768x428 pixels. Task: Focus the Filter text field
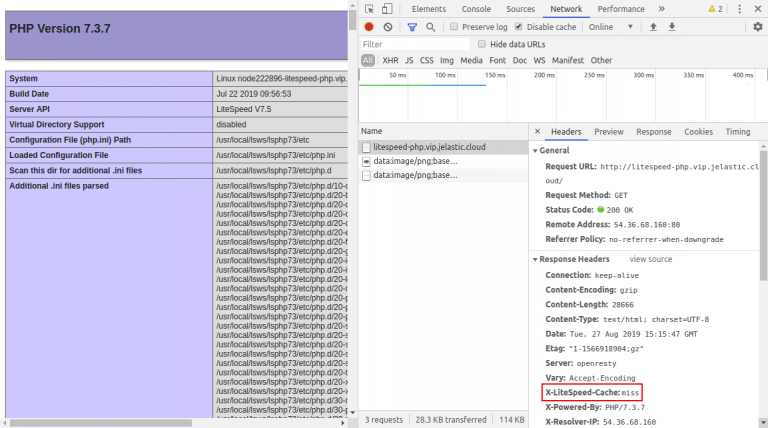tap(415, 44)
